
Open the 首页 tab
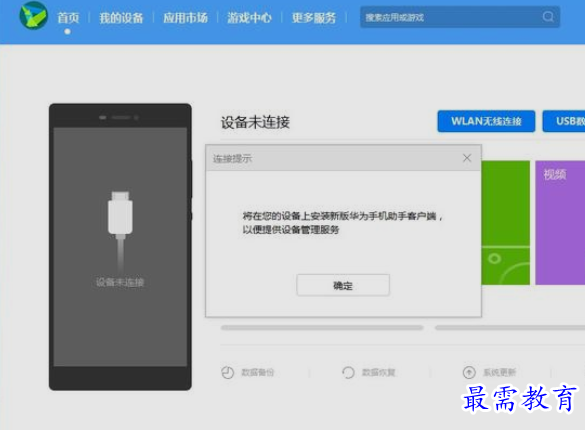pyautogui.click(x=68, y=18)
